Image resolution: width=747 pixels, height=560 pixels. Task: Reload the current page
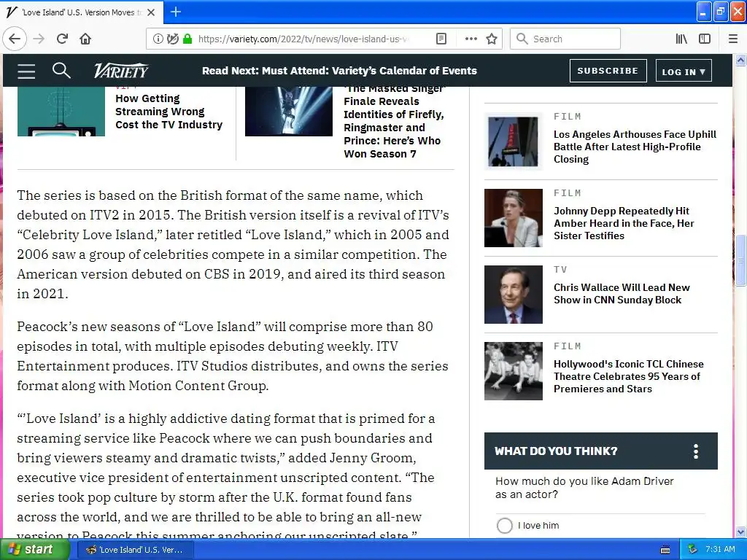62,39
